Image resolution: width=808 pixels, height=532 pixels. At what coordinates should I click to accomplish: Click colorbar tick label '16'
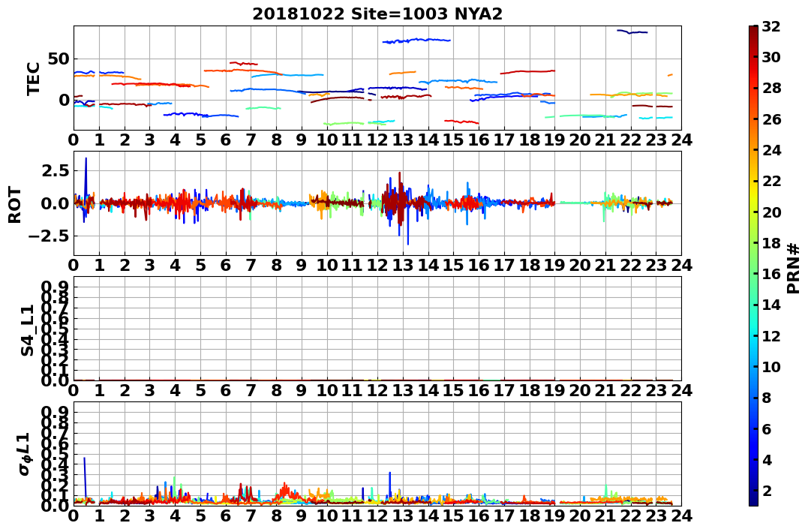pyautogui.click(x=771, y=274)
